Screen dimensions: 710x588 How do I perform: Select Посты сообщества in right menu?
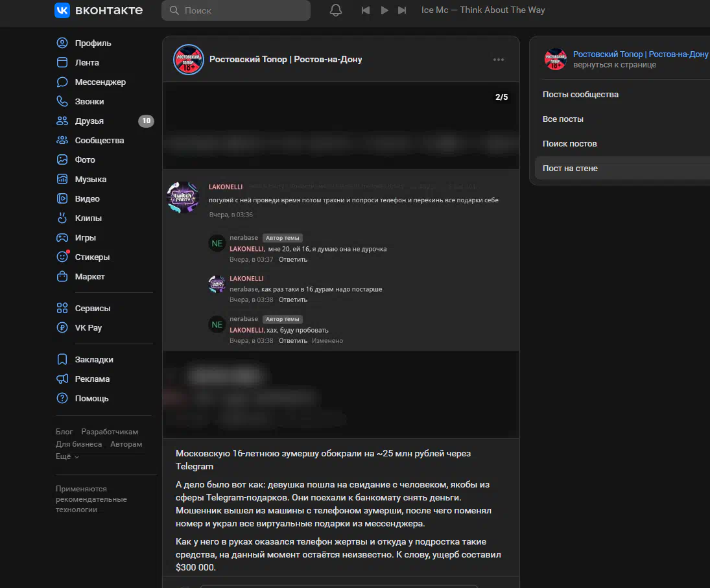tap(580, 95)
